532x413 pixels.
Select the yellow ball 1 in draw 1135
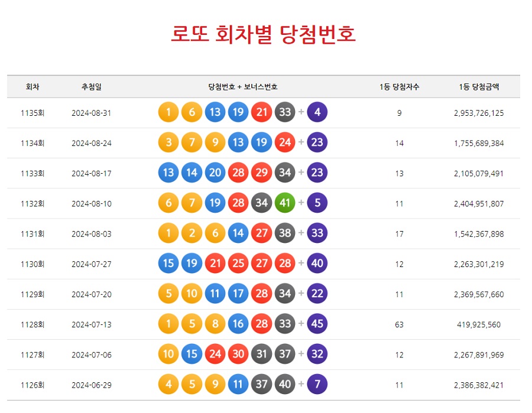167,112
